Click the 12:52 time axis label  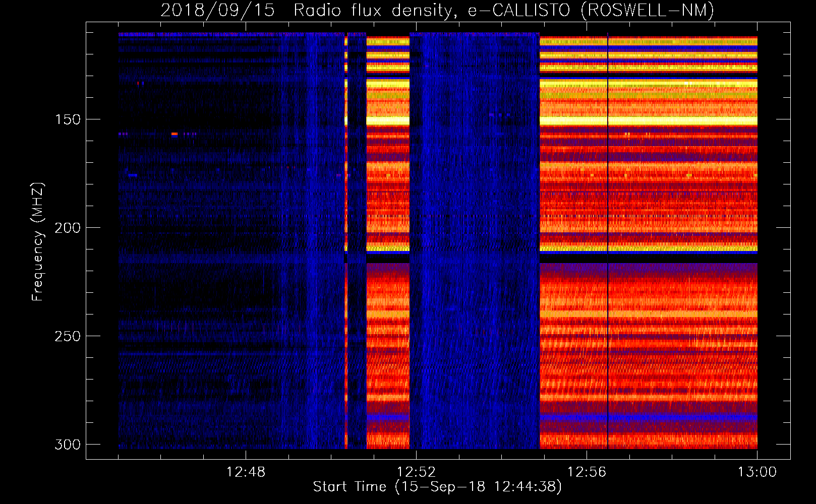(416, 472)
